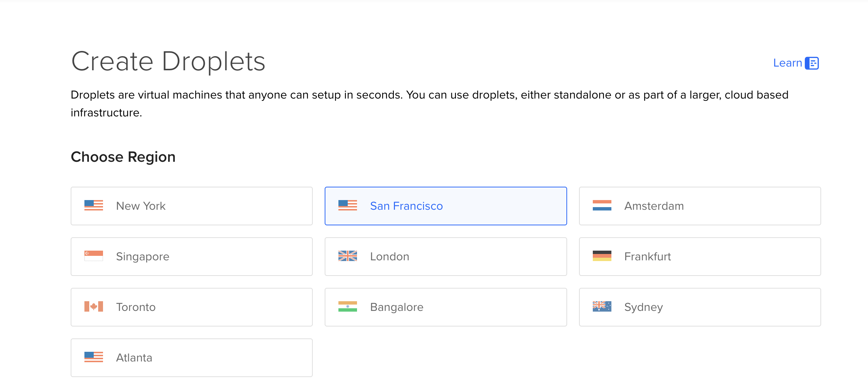Click the US flag beside San Francisco
Image resolution: width=868 pixels, height=386 pixels.
(348, 205)
